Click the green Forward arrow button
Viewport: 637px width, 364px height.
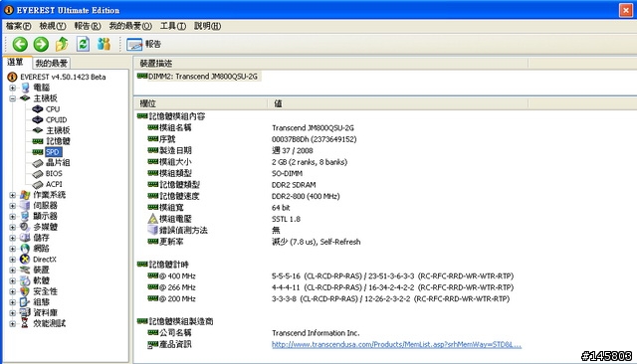coord(41,44)
